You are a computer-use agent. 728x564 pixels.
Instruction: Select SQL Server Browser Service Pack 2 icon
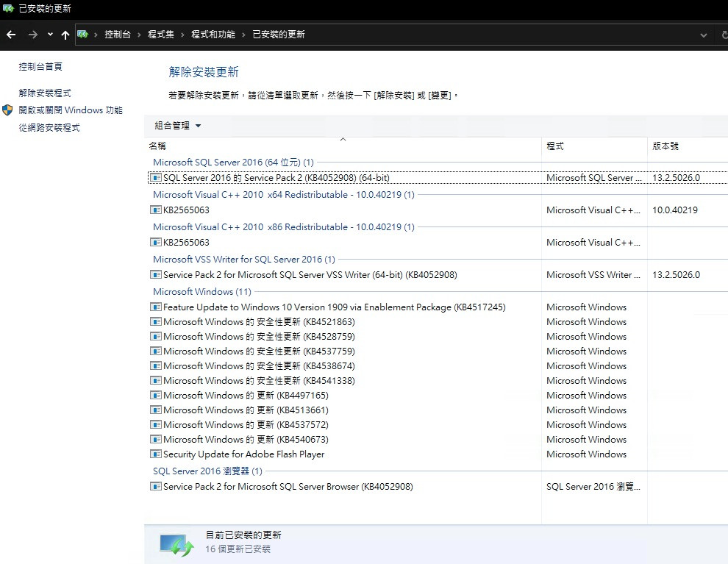156,487
